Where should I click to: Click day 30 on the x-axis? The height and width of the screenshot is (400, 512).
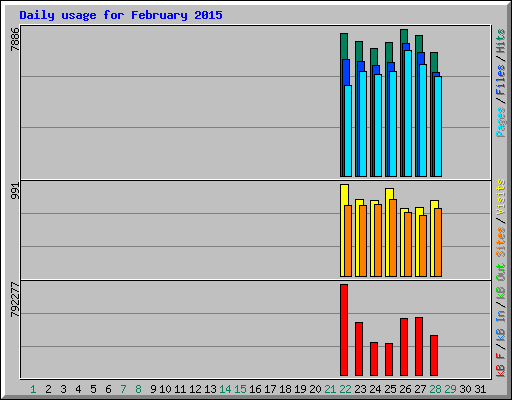pyautogui.click(x=465, y=389)
